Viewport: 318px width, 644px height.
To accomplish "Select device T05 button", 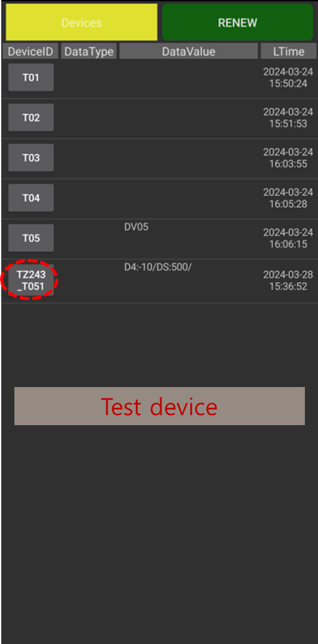I will coord(31,238).
